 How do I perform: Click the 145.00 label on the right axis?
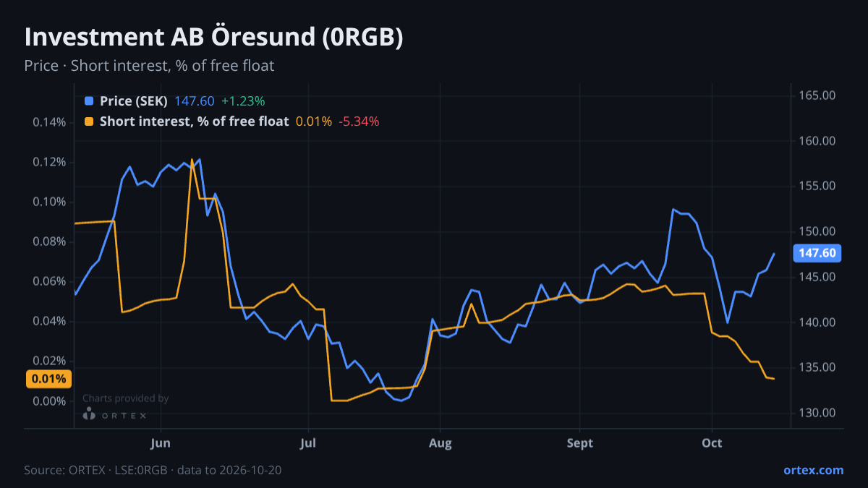pyautogui.click(x=817, y=277)
